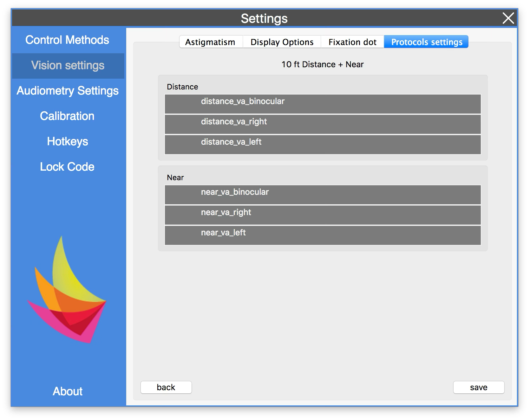Image resolution: width=529 pixels, height=420 pixels.
Task: Select the distance_va_binocular row
Action: [x=323, y=104]
